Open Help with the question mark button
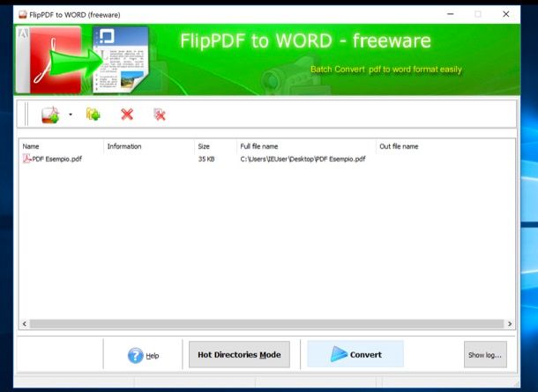 143,355
